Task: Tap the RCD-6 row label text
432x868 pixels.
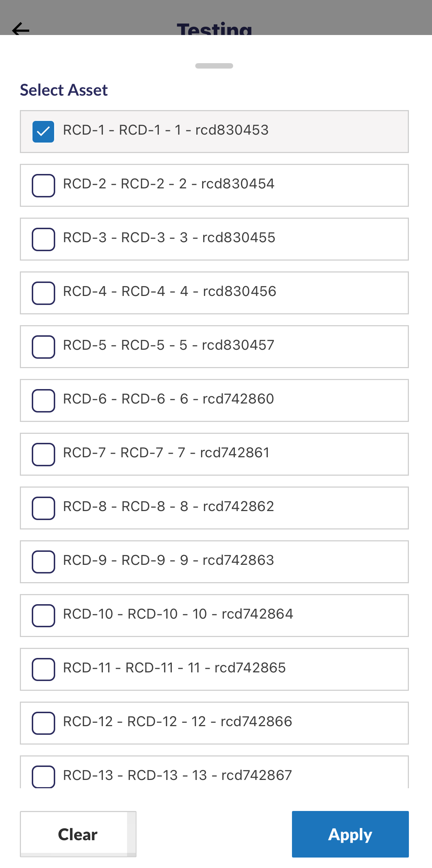Action: tap(169, 399)
